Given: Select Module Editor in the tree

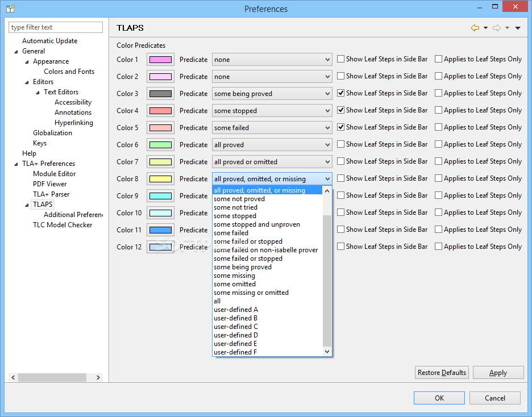Looking at the screenshot, I should click(55, 174).
